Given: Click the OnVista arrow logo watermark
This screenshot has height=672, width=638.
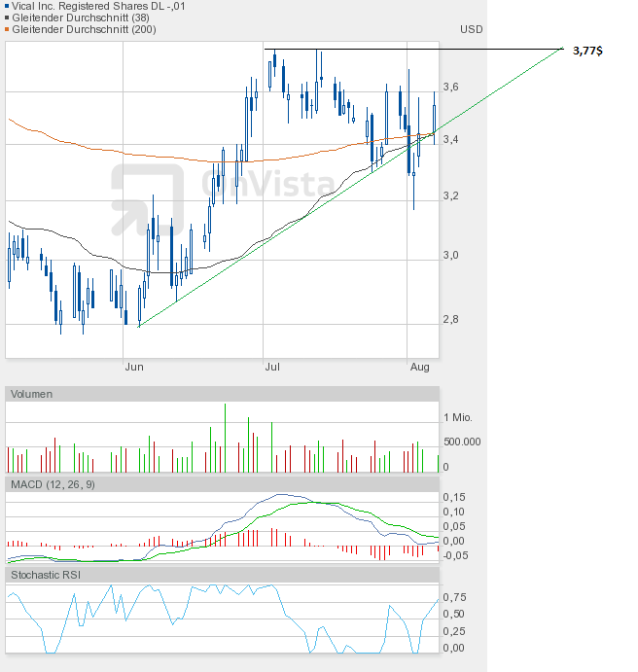Looking at the screenshot, I should tap(147, 200).
